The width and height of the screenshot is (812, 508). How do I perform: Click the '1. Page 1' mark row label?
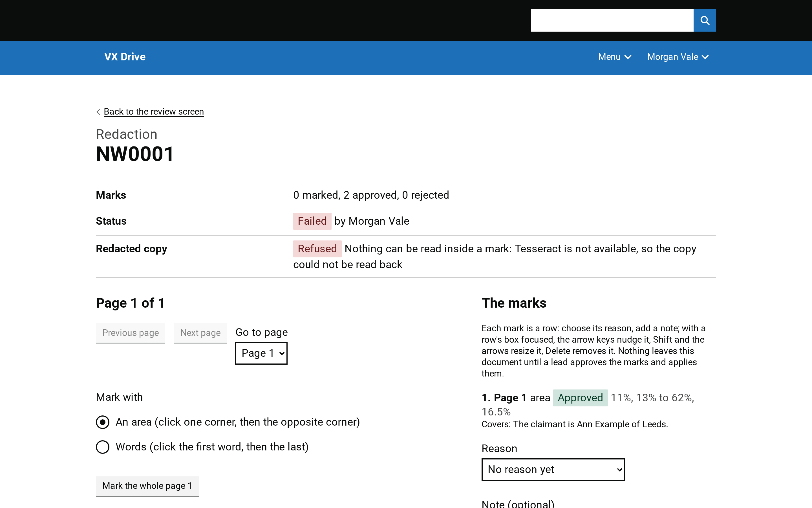(x=504, y=398)
